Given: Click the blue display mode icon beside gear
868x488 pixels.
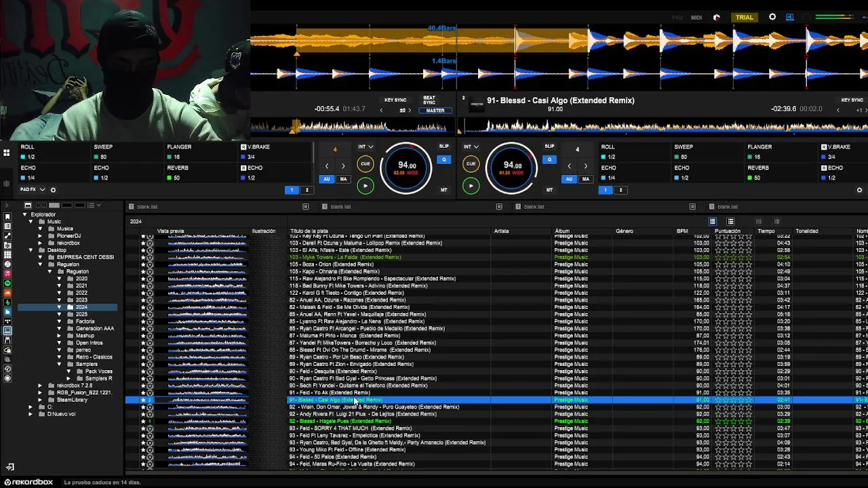Looking at the screenshot, I should pos(790,17).
